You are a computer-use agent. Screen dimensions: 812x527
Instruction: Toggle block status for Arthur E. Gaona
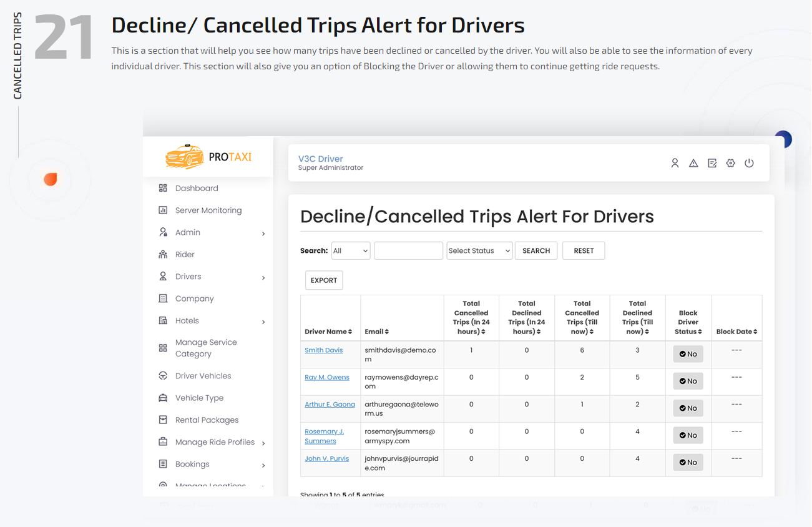tap(688, 408)
